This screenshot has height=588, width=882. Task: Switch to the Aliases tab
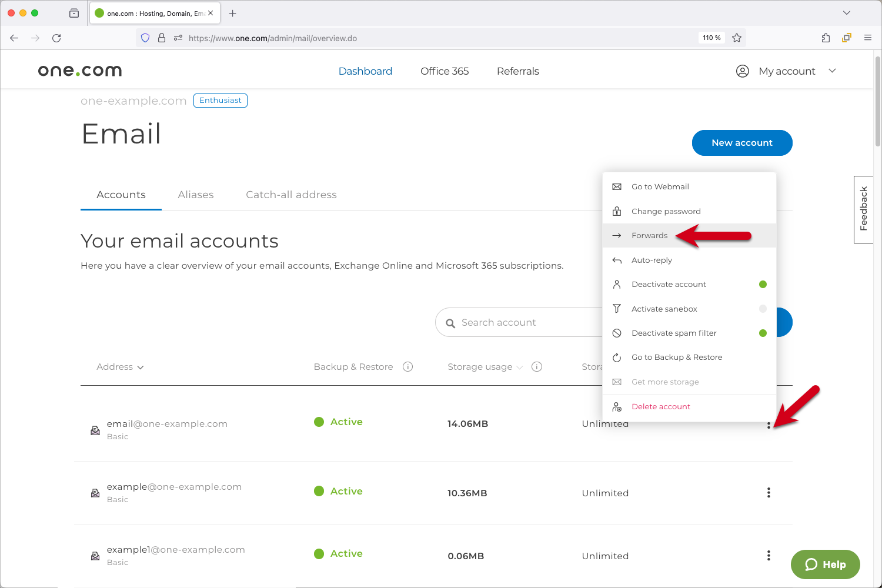pyautogui.click(x=196, y=194)
